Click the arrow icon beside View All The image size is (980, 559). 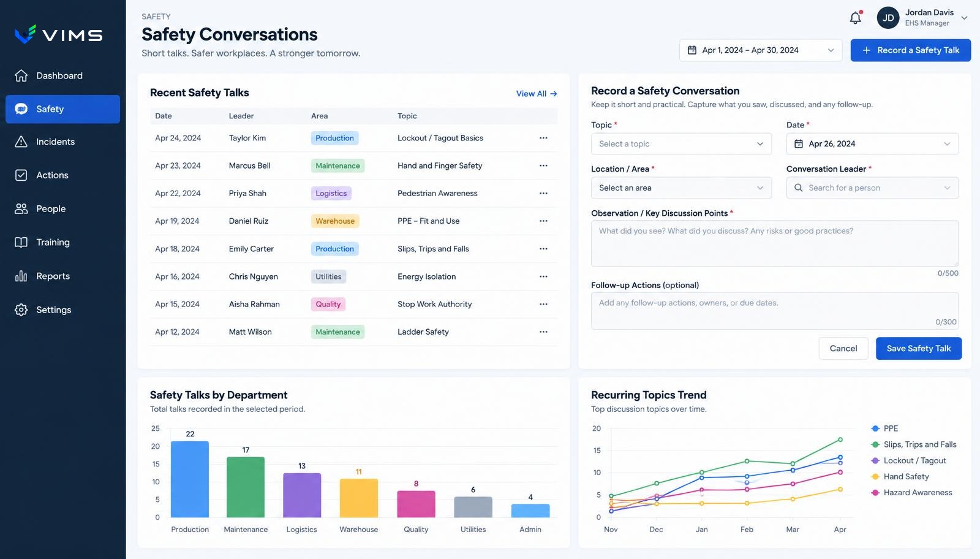[x=554, y=94]
